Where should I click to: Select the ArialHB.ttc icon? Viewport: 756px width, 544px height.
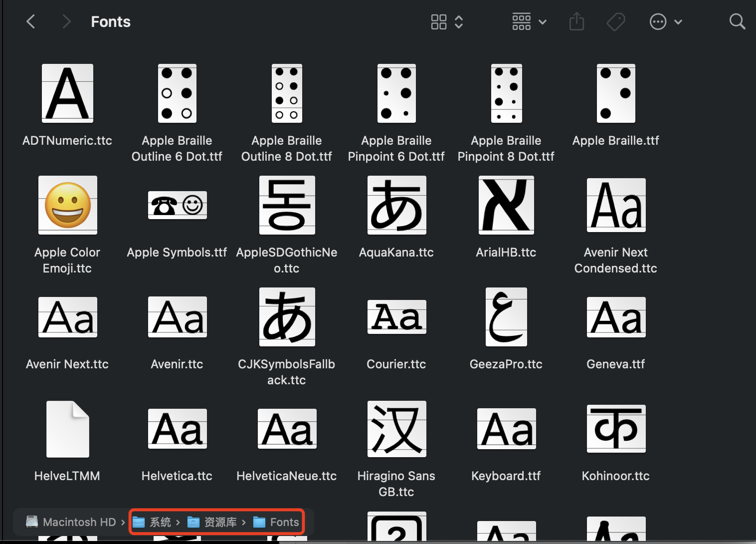click(x=506, y=205)
